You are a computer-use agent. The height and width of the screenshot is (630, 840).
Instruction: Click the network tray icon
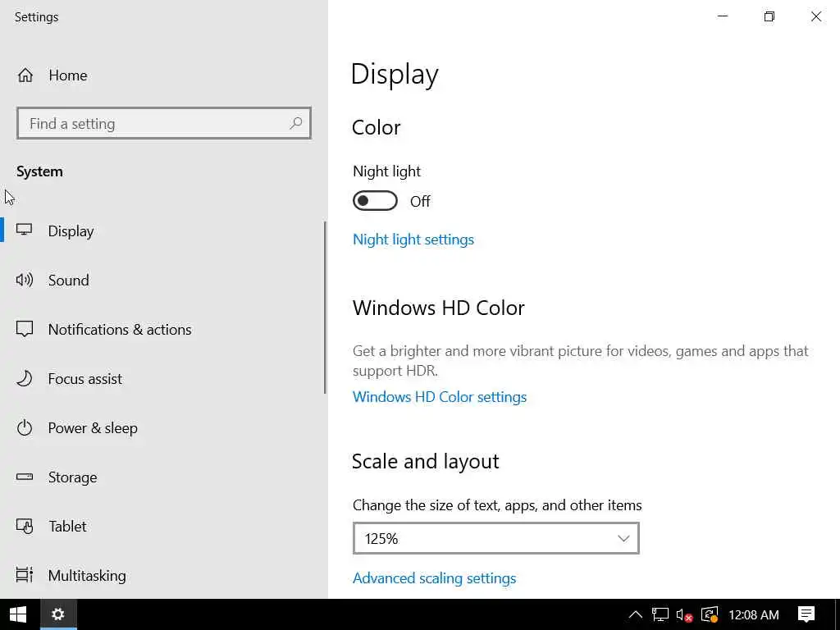(x=660, y=614)
